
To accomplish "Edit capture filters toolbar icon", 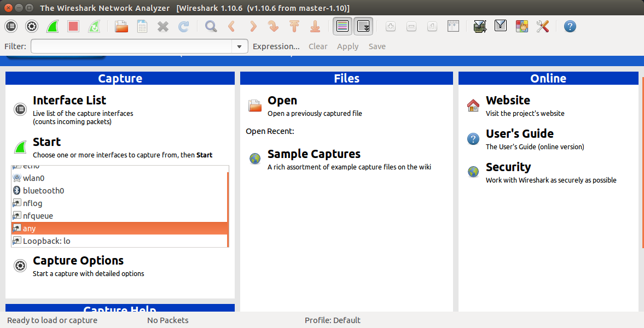I will point(480,26).
